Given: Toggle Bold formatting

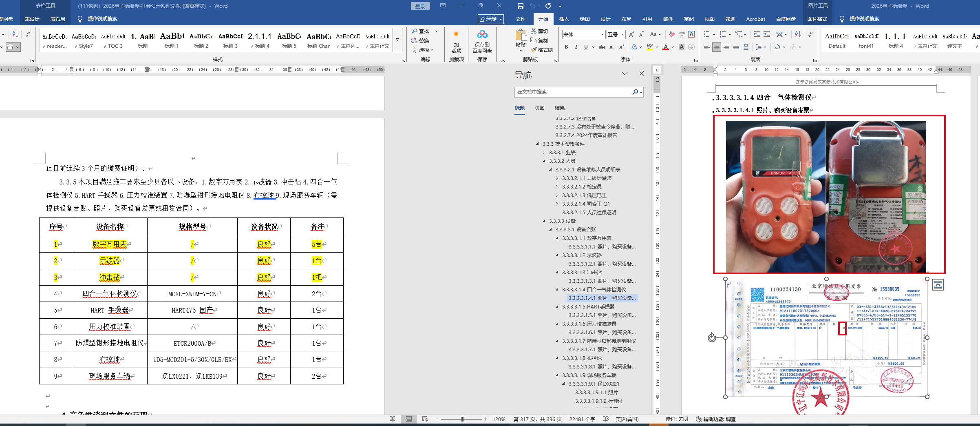Looking at the screenshot, I should (x=566, y=47).
